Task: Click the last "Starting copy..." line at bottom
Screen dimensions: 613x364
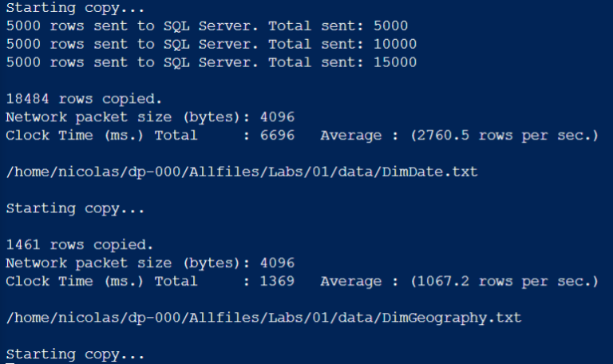Action: click(x=75, y=354)
